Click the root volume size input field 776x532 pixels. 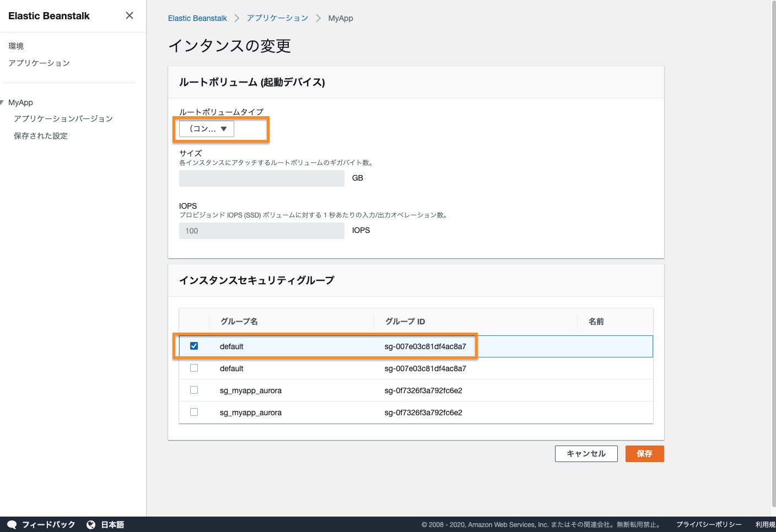(262, 178)
